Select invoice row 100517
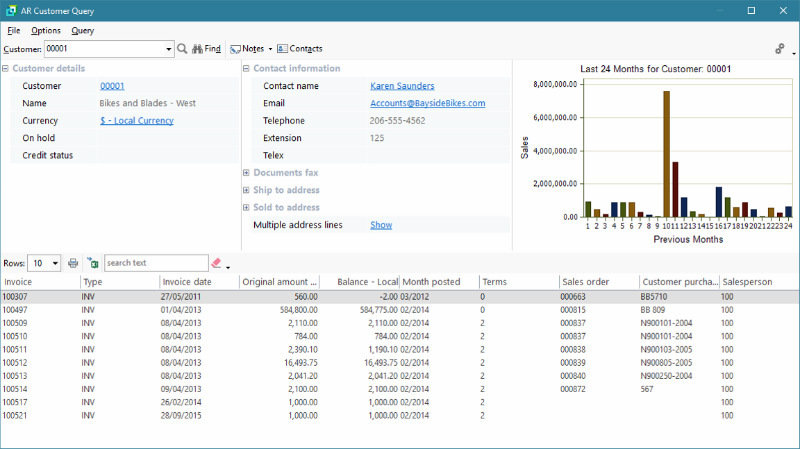 tap(400, 403)
